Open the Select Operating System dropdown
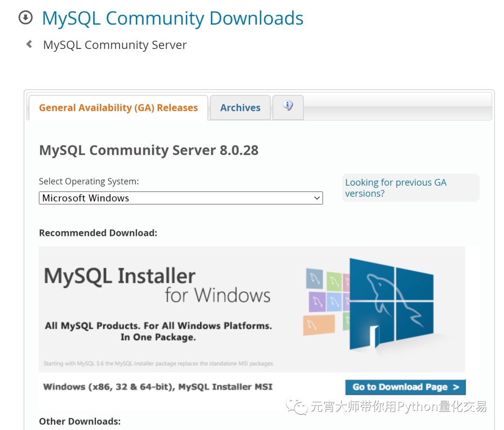504x430 pixels. click(181, 198)
